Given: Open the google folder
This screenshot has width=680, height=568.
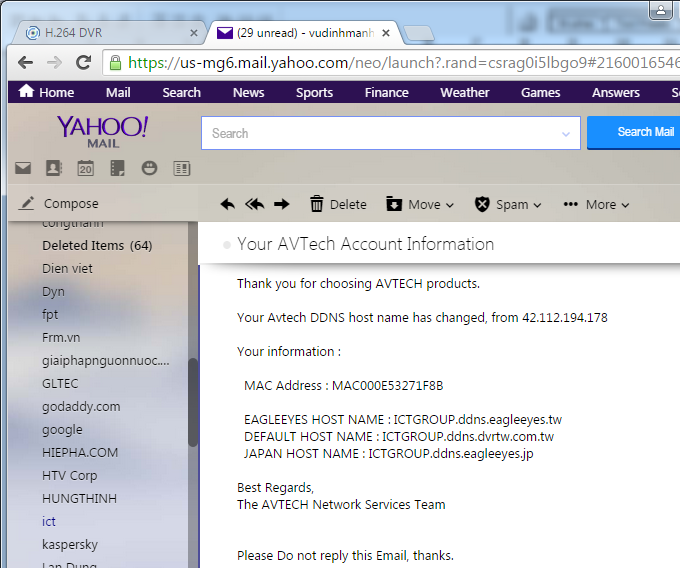Looking at the screenshot, I should (x=62, y=430).
